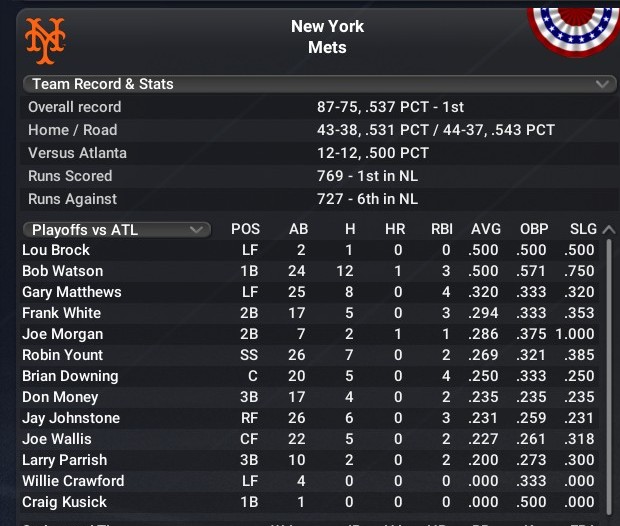The image size is (620, 526).
Task: Sort by the SLG column header
Action: 581,229
